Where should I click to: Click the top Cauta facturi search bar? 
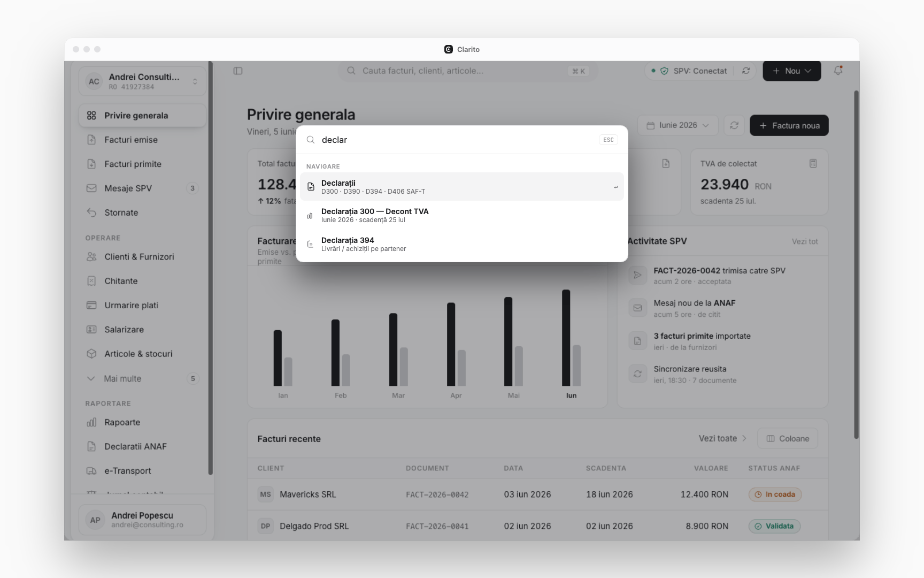coord(468,71)
